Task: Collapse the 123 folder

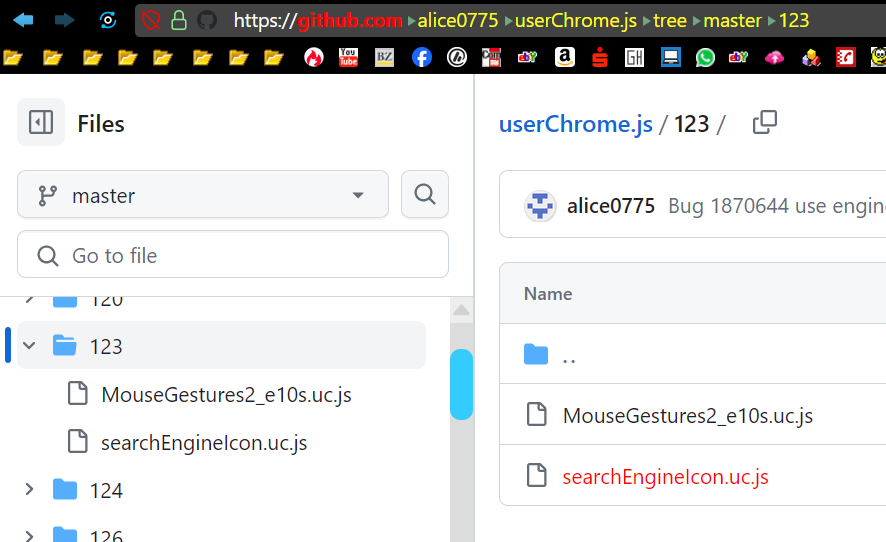Action: pyautogui.click(x=29, y=346)
